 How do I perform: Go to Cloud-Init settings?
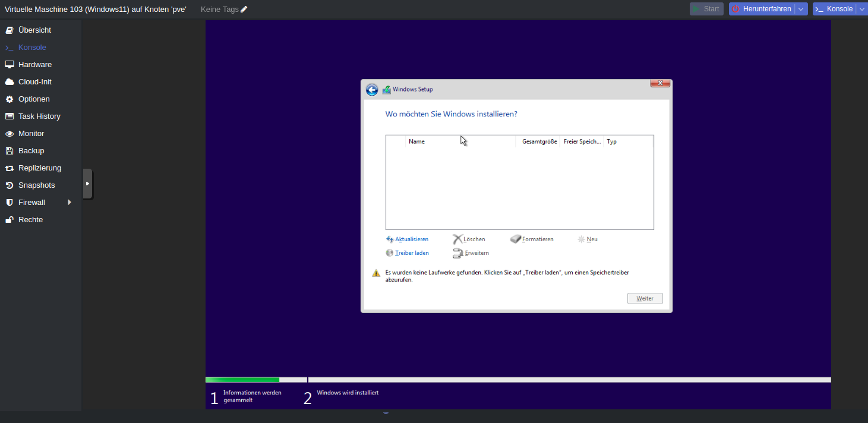tap(40, 81)
